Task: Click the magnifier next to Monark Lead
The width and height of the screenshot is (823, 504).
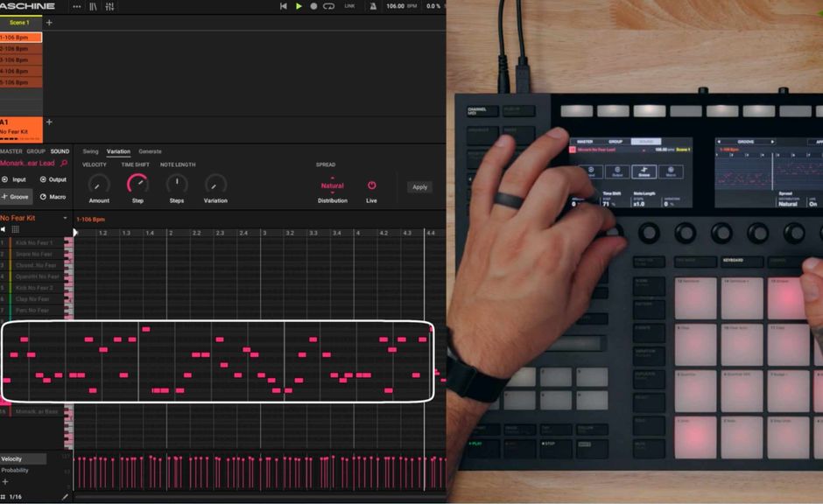Action: pos(65,163)
